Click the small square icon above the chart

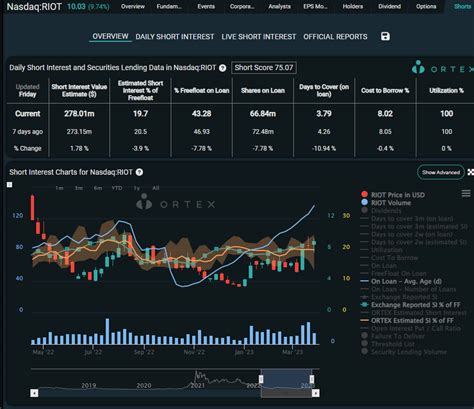click(10, 185)
